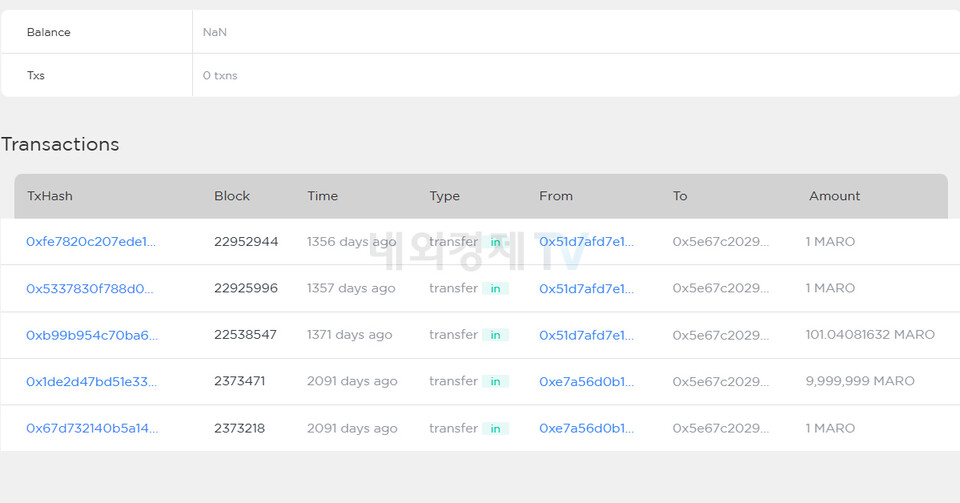Open transaction hash 0x1de2d47bd51e33...
This screenshot has height=503, width=960.
coord(91,381)
